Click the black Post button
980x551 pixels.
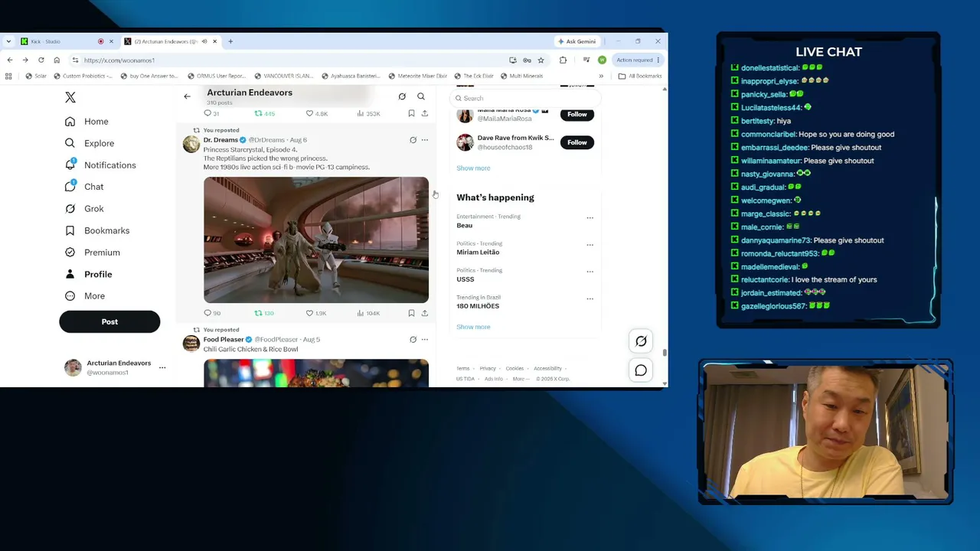(109, 321)
